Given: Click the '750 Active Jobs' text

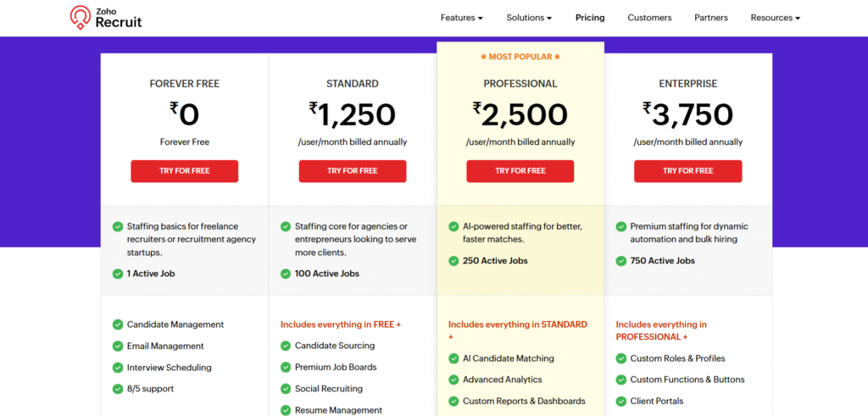Looking at the screenshot, I should tap(663, 261).
